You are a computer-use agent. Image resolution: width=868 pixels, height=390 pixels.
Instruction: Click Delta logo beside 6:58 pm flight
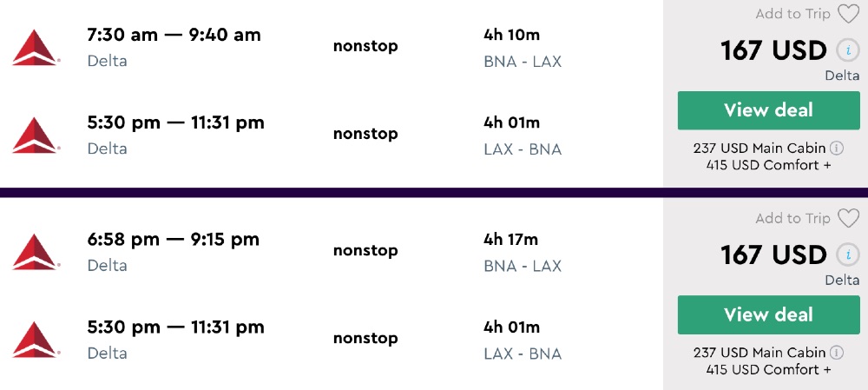[x=35, y=251]
